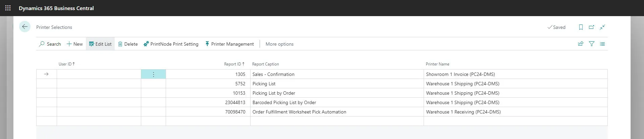
Task: Expand More options
Action: tap(279, 44)
